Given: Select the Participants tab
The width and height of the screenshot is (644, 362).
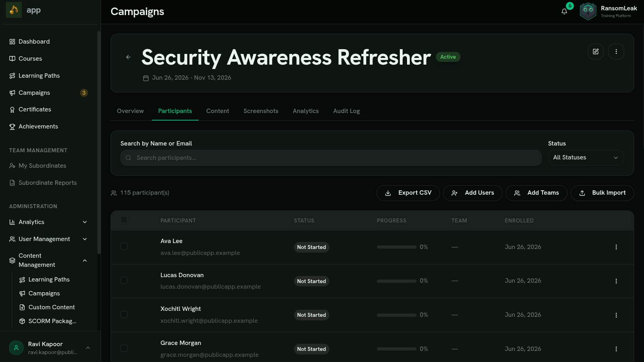Looking at the screenshot, I should pyautogui.click(x=175, y=111).
